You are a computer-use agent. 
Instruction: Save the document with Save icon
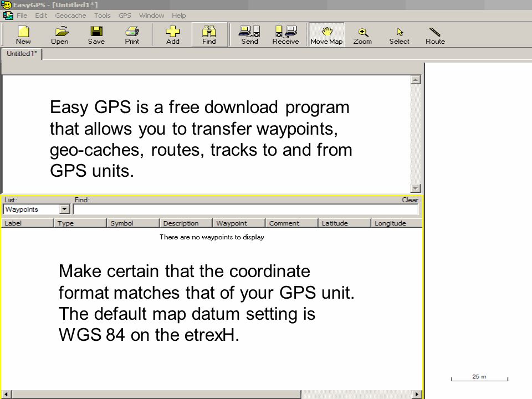tap(96, 35)
